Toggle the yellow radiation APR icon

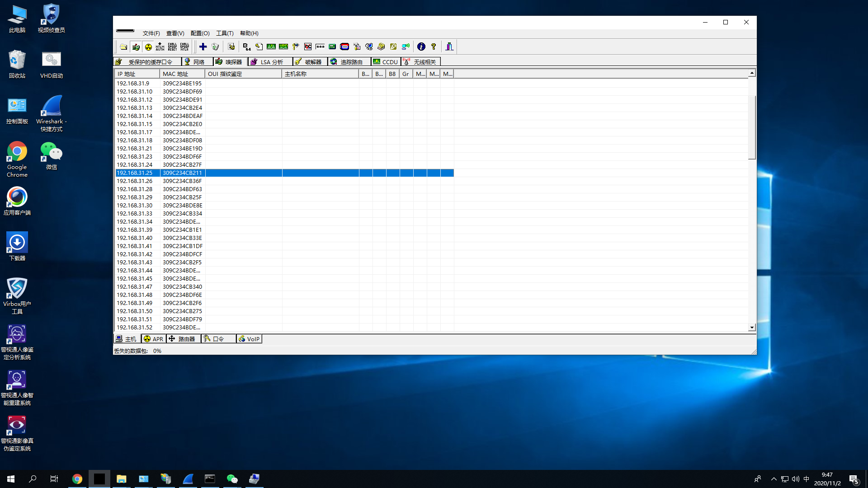148,47
